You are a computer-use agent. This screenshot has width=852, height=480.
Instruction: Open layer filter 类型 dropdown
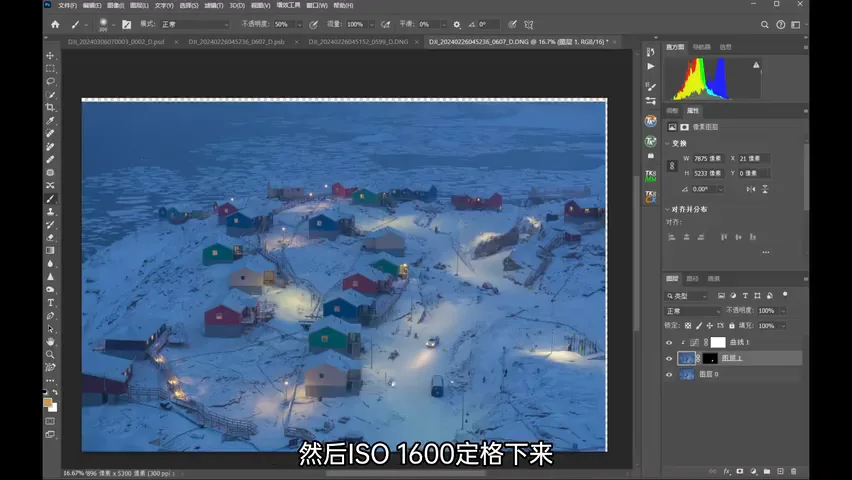coord(687,296)
